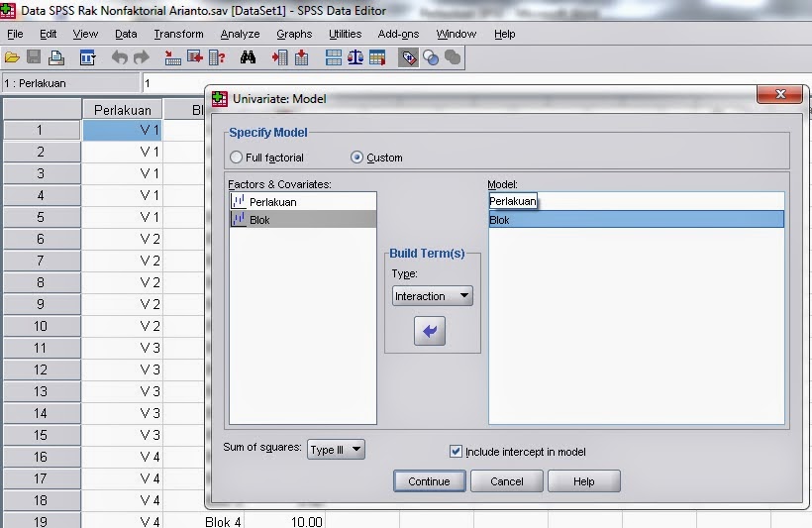Select the Full factorial radio button

[x=236, y=157]
